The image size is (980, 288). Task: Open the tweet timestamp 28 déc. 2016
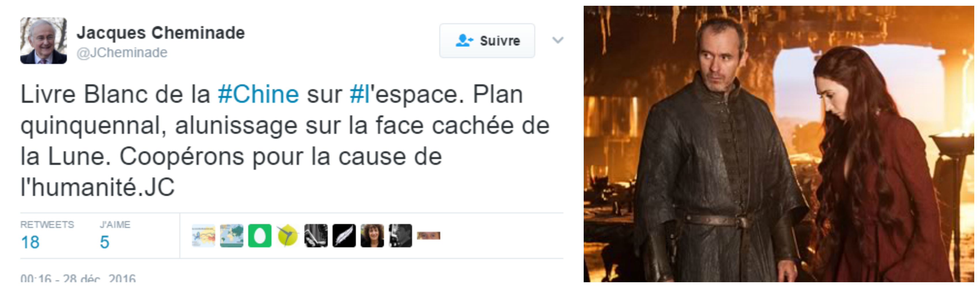pyautogui.click(x=78, y=278)
